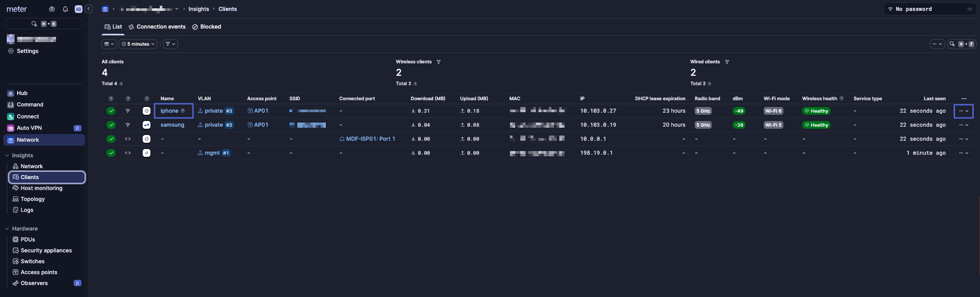980x297 pixels.
Task: Open the 5 minutes time range dropdown
Action: 138,44
